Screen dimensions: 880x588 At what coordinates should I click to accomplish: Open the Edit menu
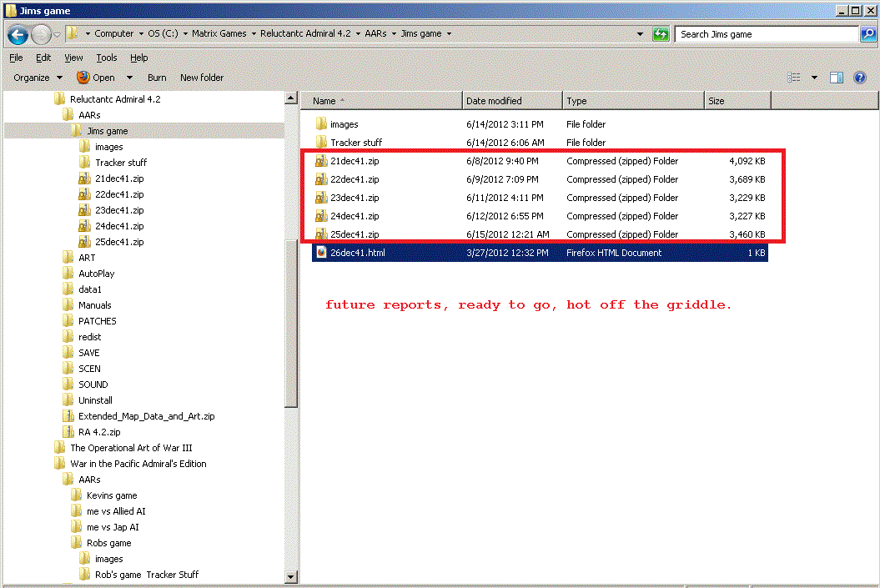pyautogui.click(x=43, y=58)
